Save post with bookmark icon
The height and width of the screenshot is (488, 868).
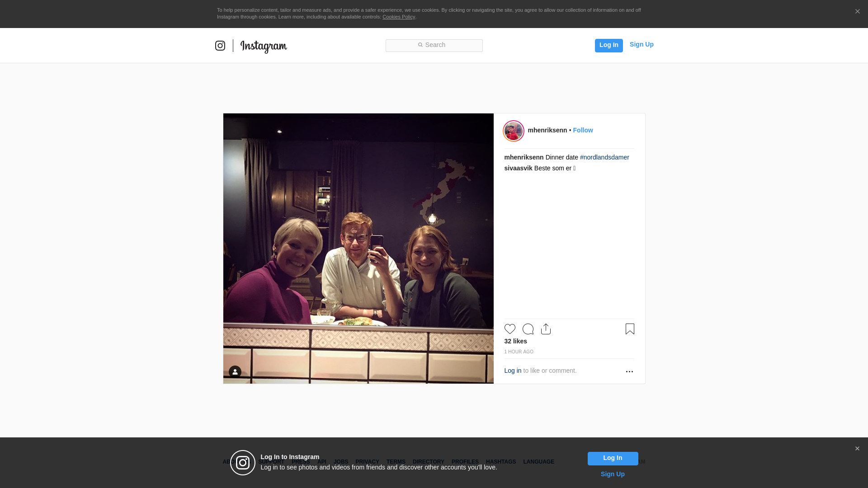coord(630,329)
